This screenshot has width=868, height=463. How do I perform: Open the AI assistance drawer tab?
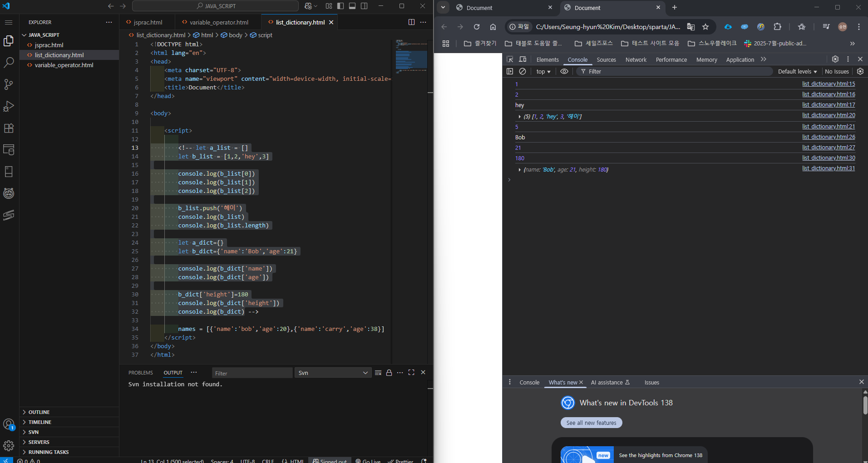(610, 383)
